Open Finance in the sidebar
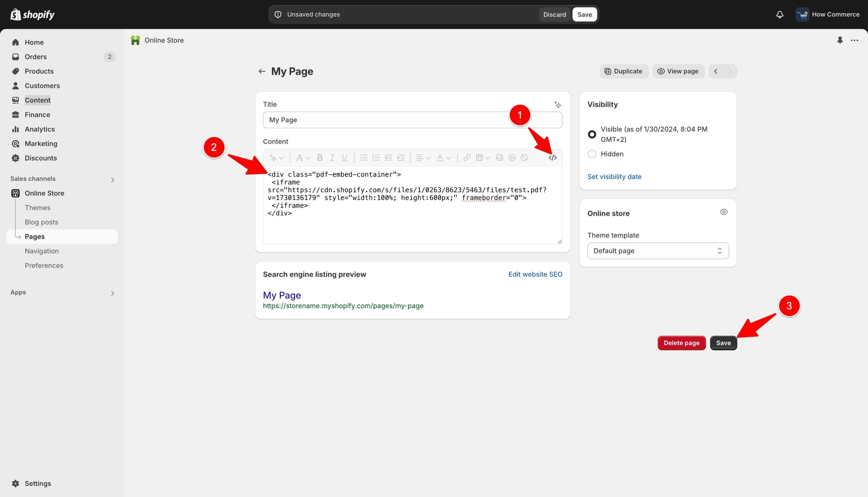868x497 pixels. click(62, 115)
